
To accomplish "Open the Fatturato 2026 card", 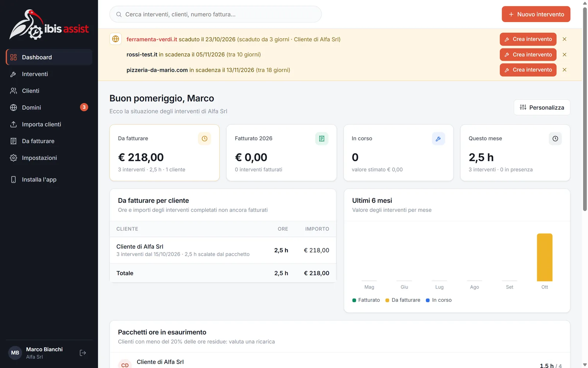I will coord(282,153).
